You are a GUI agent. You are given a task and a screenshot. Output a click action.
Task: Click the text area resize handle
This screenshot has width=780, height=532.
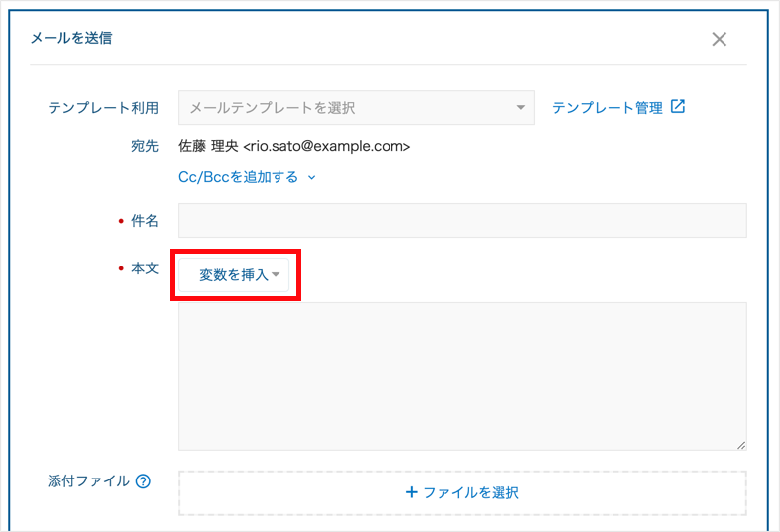point(740,445)
